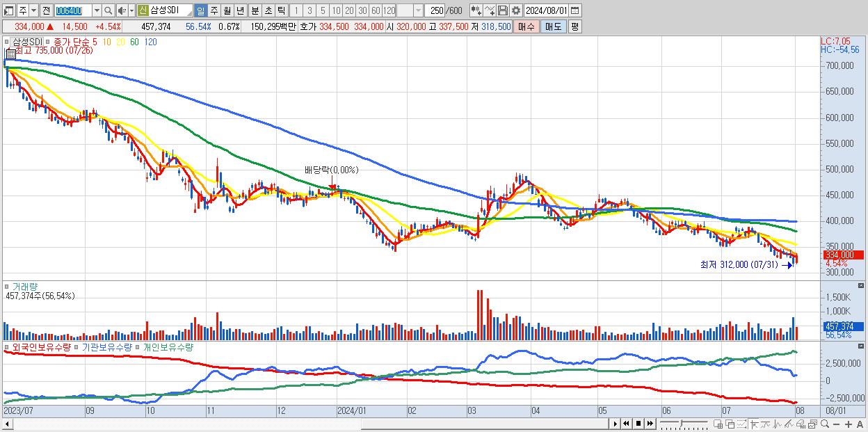Open the interval value dropdown after 120
The height and width of the screenshot is (432, 868).
pos(418,11)
